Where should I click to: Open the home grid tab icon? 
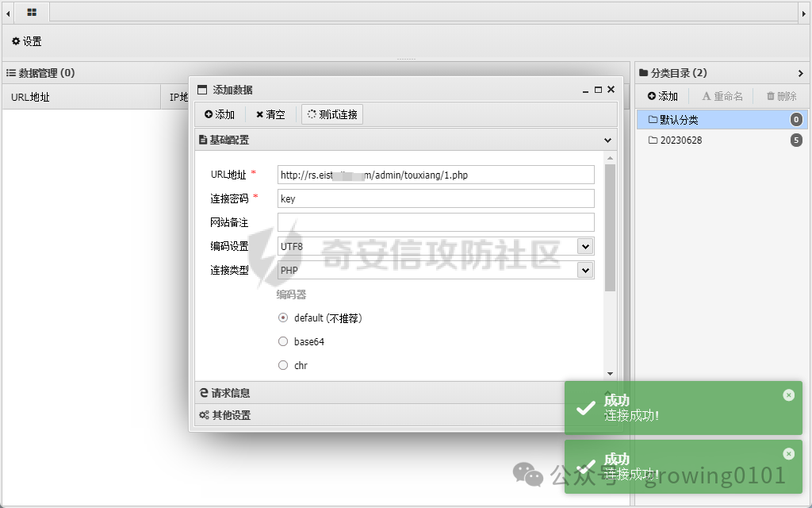[x=32, y=13]
